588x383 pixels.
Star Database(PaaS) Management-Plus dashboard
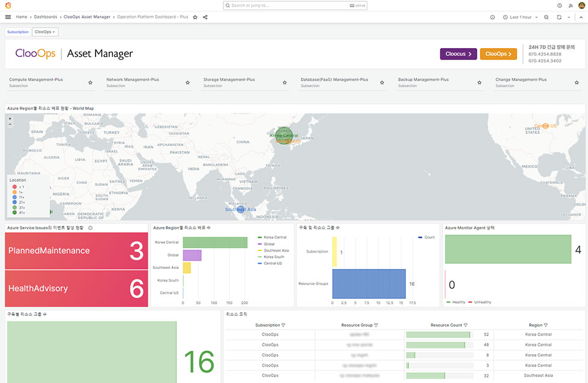[x=382, y=82]
